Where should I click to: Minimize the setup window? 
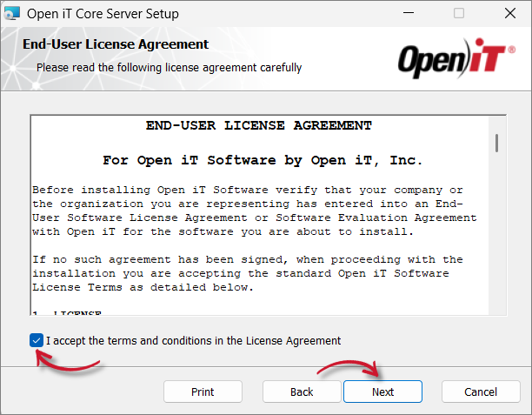409,13
